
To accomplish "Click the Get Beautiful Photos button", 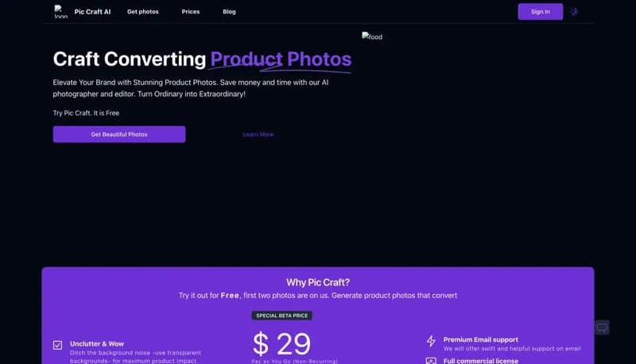I will (x=119, y=134).
